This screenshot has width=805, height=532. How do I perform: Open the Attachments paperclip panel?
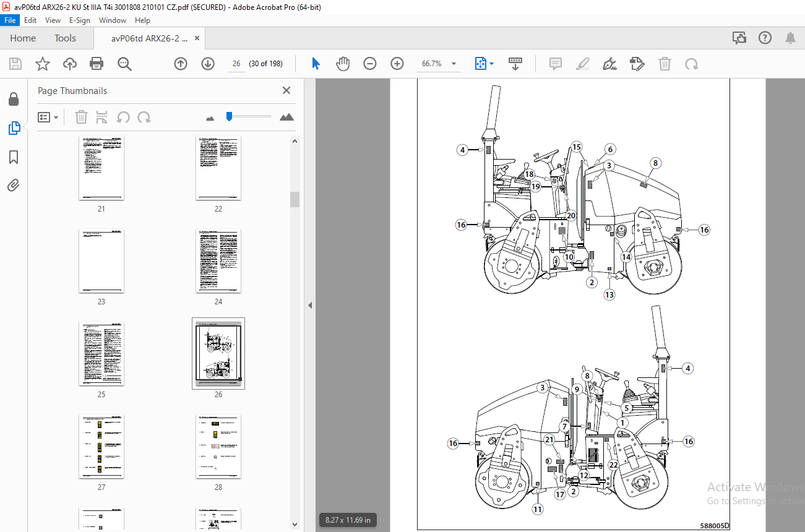(14, 185)
